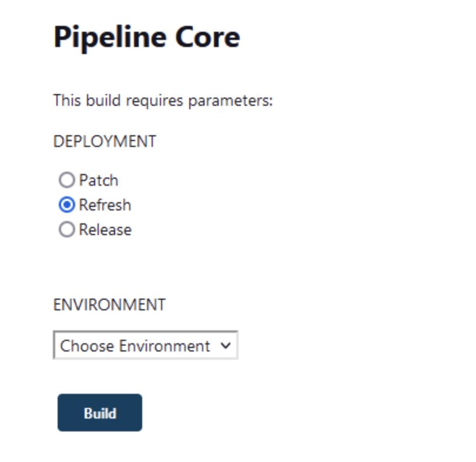476x462 pixels.
Task: Click the chevron arrow in environment selector
Action: pyautogui.click(x=226, y=346)
